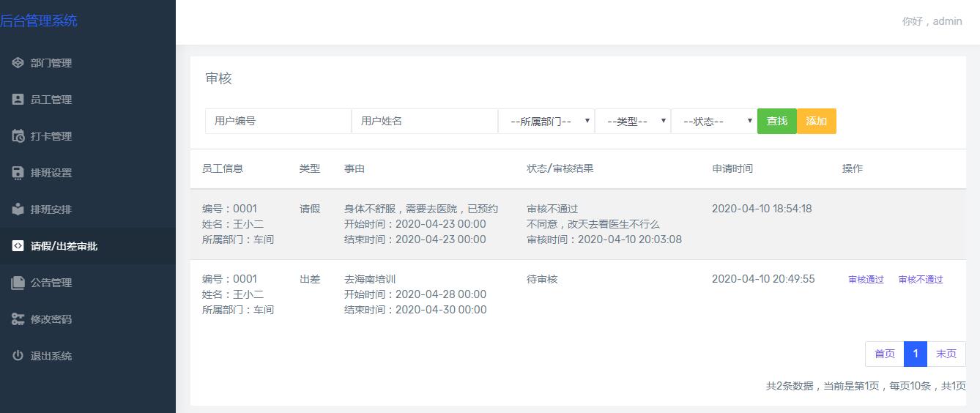This screenshot has width=980, height=413.
Task: Focus the 用户姓名 input field
Action: pos(425,121)
